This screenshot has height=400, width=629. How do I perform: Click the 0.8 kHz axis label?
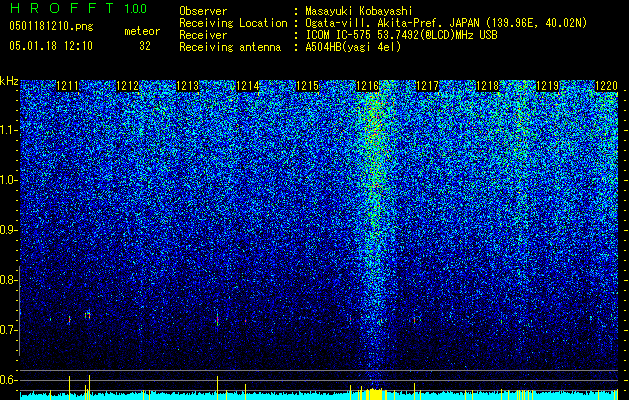click(x=8, y=280)
